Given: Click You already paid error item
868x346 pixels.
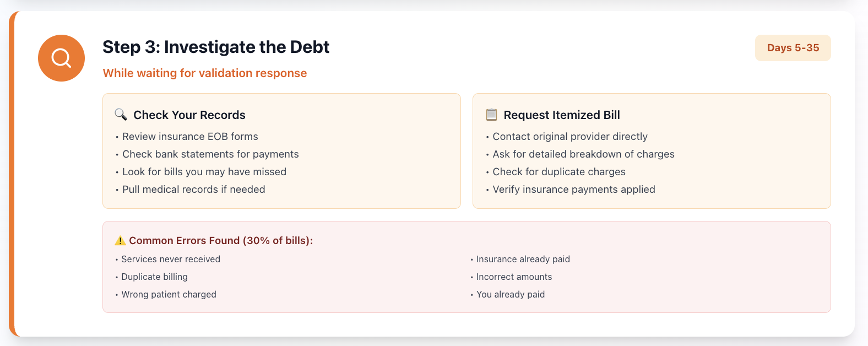Looking at the screenshot, I should 511,295.
